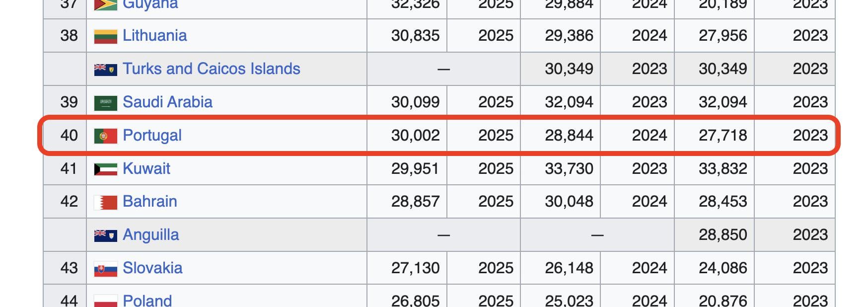Click the Turks and Caicos flag icon
Screen dimensions: 868x307
[105, 69]
